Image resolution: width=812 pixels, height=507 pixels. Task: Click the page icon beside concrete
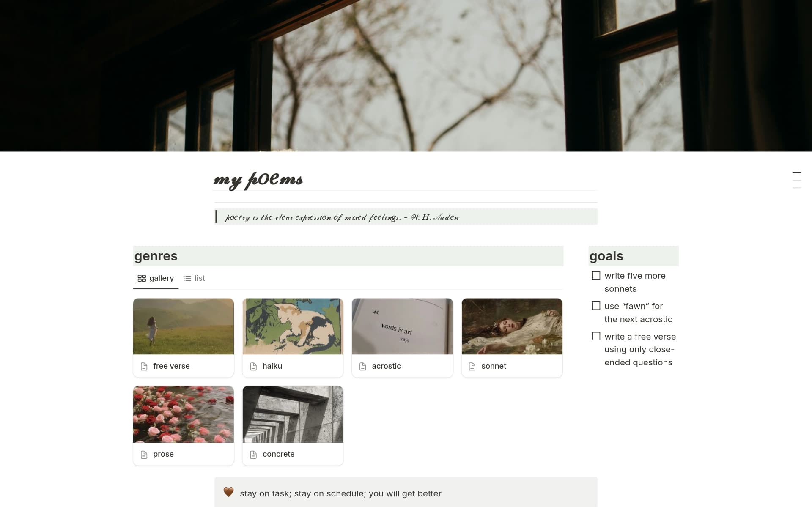coord(253,454)
